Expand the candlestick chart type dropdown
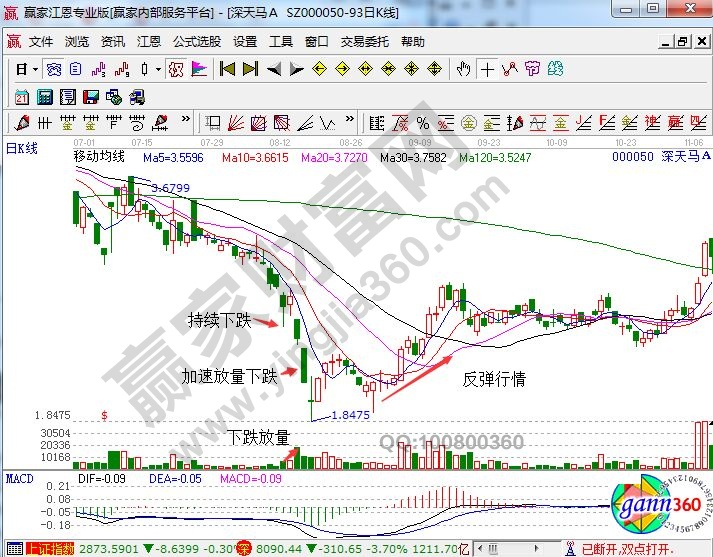 coord(157,69)
